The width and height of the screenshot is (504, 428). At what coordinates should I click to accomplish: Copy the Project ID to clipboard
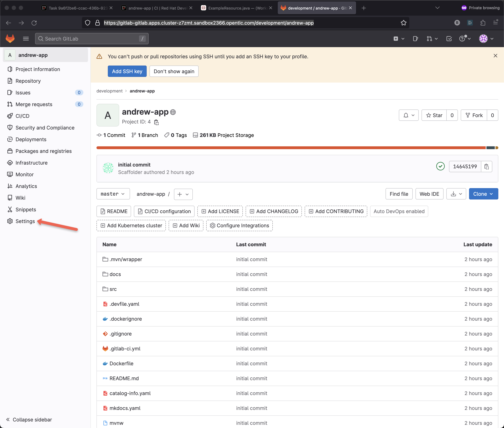(x=156, y=122)
